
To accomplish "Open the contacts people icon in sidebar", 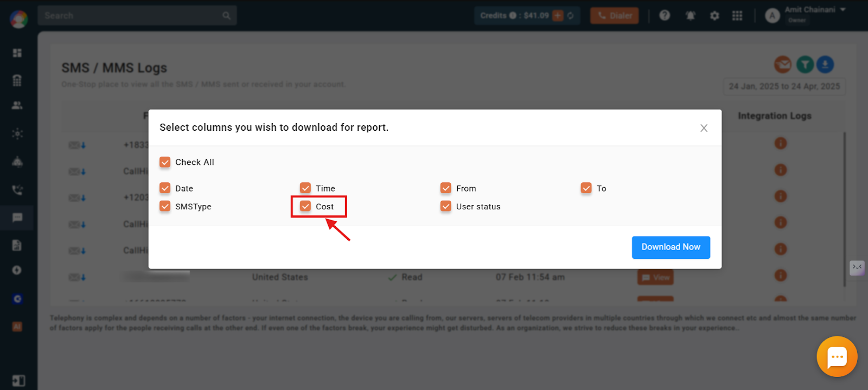I will [17, 105].
